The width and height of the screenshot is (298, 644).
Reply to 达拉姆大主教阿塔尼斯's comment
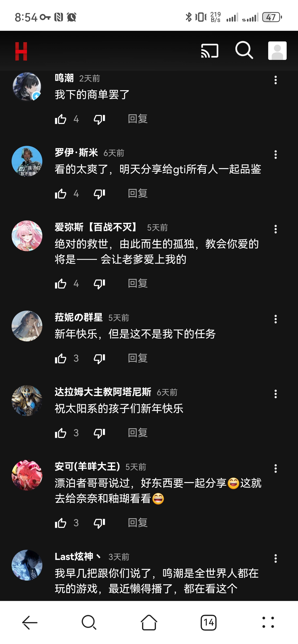(138, 433)
